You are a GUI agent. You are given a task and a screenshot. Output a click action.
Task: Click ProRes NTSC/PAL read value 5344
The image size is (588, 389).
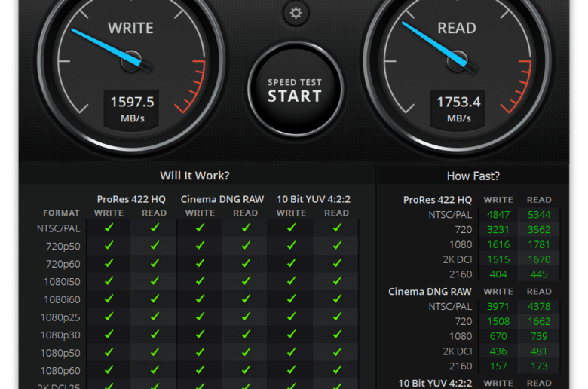539,215
